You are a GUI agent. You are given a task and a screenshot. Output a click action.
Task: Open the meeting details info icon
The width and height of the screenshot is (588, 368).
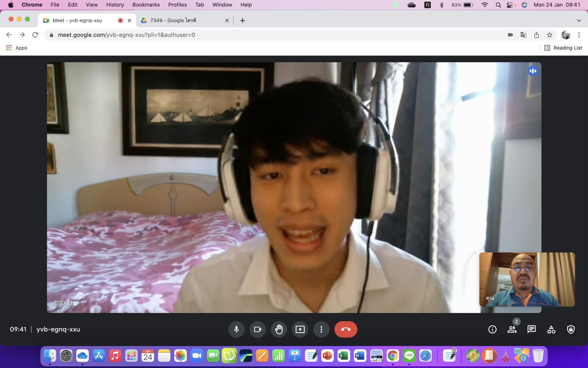coord(492,329)
